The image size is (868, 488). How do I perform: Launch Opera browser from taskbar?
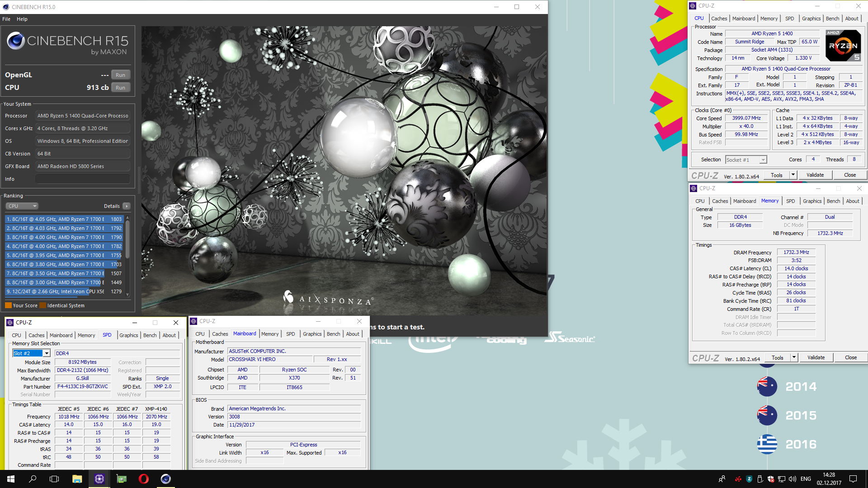(143, 479)
